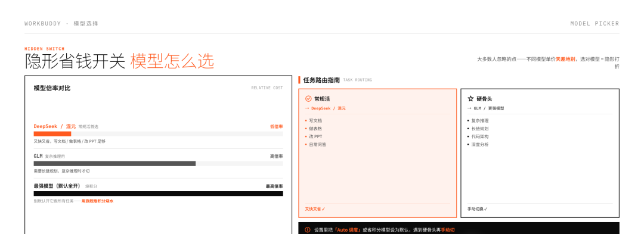
Task: Click the 低倍率 label
Action: click(277, 127)
